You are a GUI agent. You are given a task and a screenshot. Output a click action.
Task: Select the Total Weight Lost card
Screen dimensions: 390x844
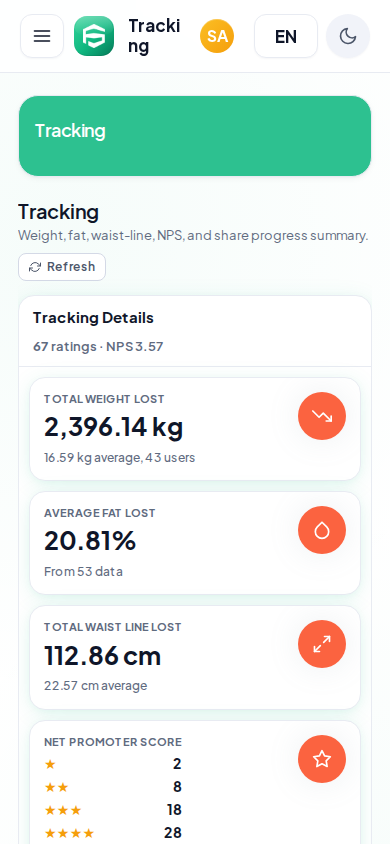coord(195,429)
